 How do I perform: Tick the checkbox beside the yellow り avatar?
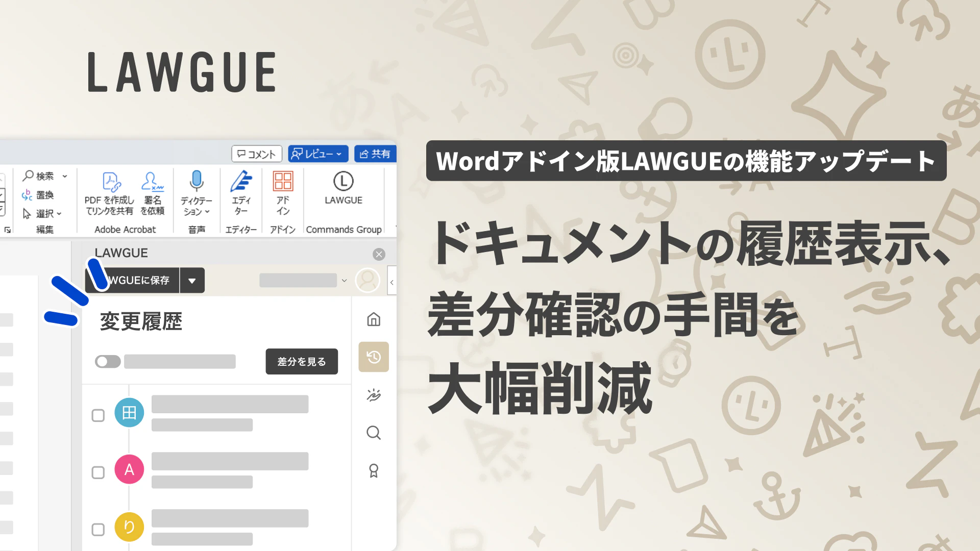click(x=98, y=530)
